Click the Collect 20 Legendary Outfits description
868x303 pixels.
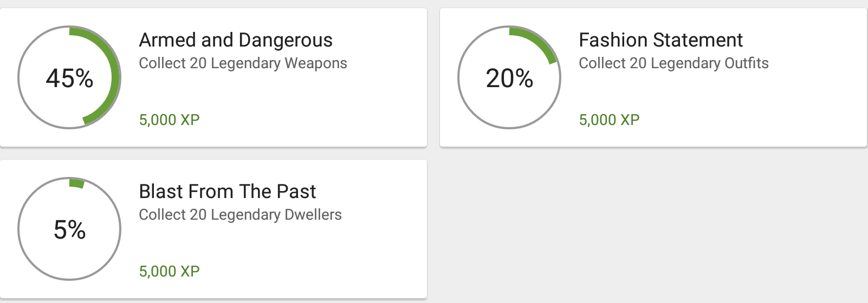[x=673, y=63]
